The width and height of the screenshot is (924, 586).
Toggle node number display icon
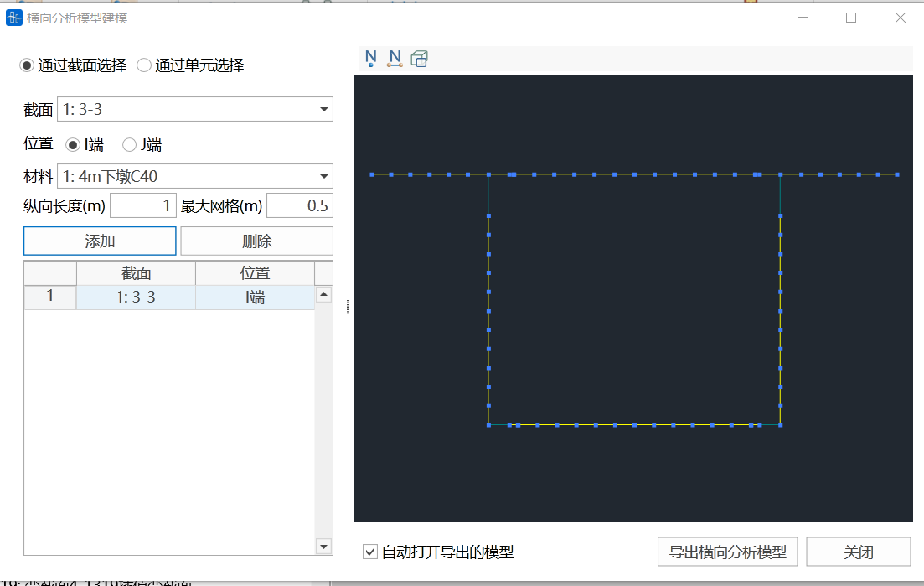point(370,59)
